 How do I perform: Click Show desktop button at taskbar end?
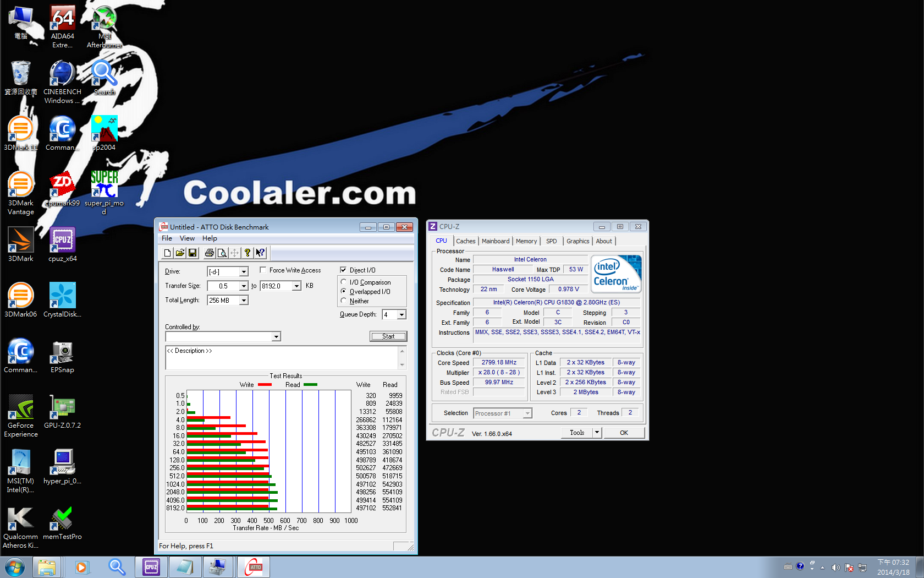(x=919, y=567)
